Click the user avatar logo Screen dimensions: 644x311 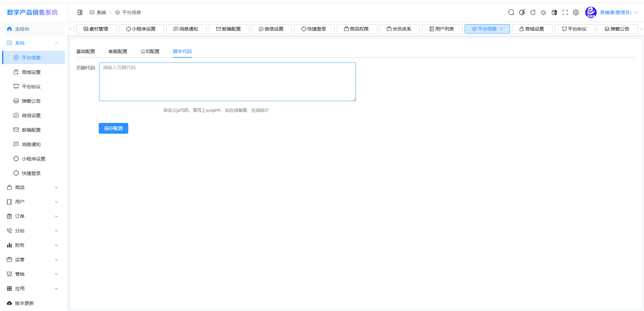click(x=591, y=12)
